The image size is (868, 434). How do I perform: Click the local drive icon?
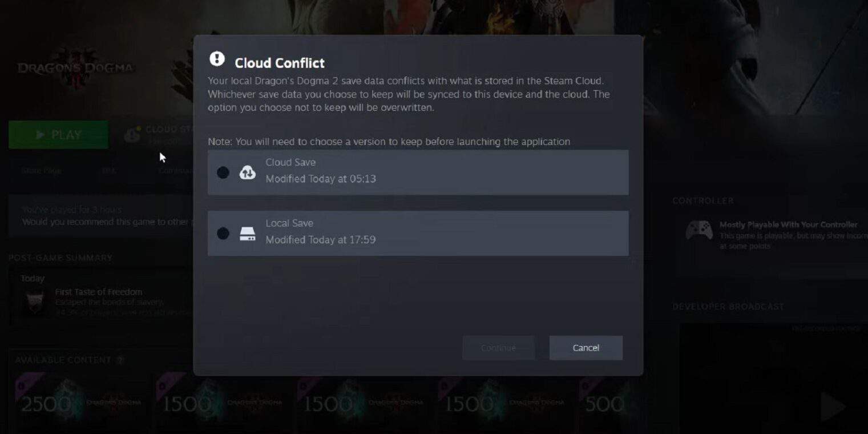coord(247,234)
